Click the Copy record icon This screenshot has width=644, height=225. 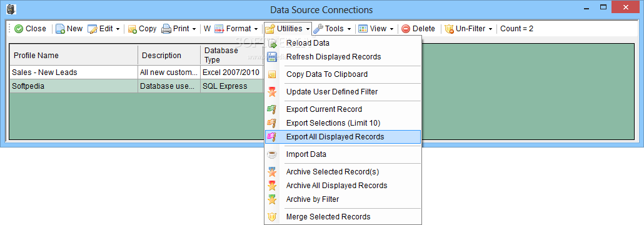click(133, 29)
